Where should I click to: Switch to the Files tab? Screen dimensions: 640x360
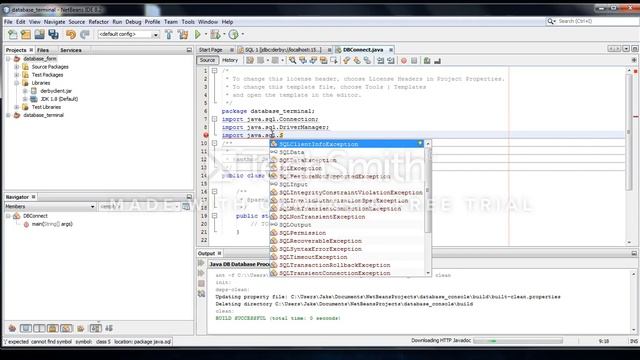click(43, 50)
